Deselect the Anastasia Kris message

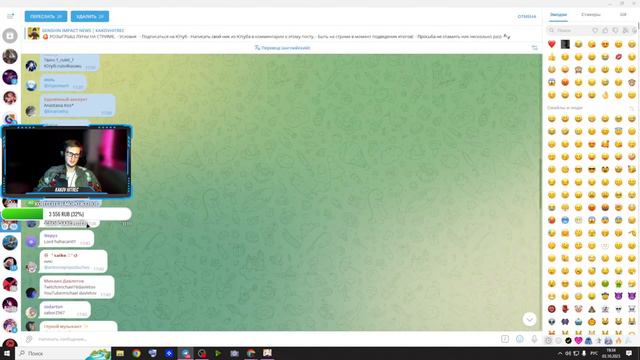[78, 105]
